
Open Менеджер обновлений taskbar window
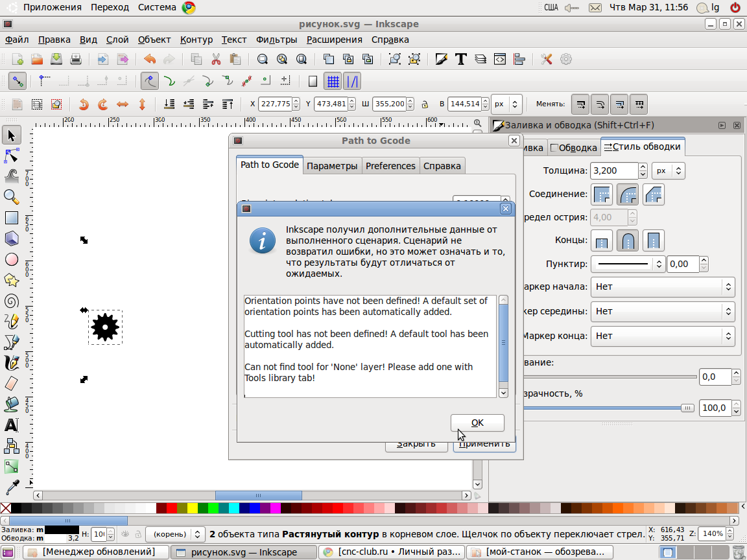click(95, 552)
